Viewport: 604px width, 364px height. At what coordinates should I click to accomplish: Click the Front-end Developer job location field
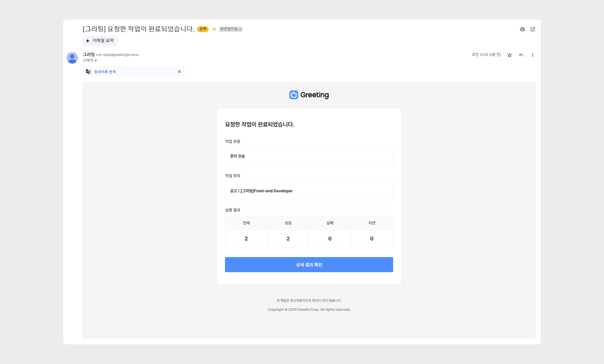pyautogui.click(x=309, y=191)
